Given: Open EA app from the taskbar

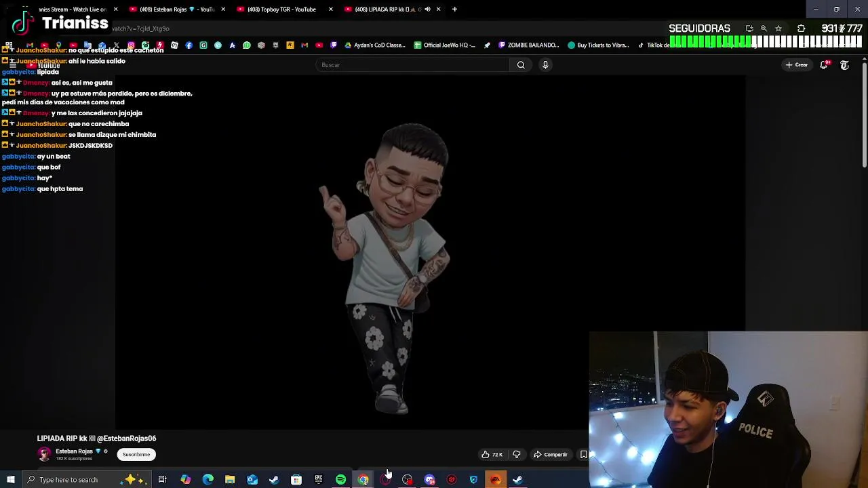Looking at the screenshot, I should click(x=496, y=480).
